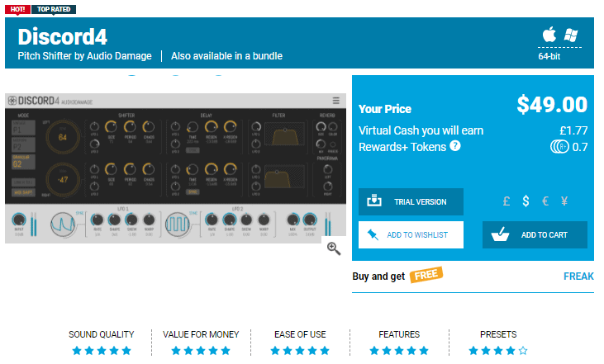Click the FEATURES rating label
Viewport: 604px width, 364px height.
pos(399,334)
